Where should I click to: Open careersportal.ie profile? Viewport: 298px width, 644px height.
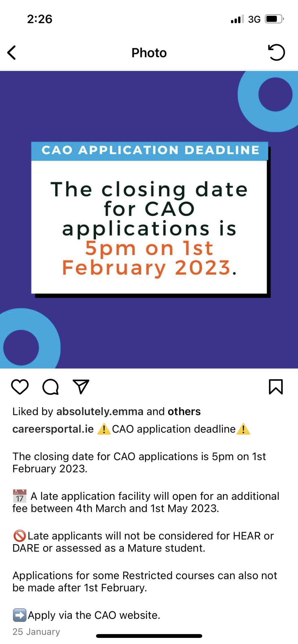(53, 429)
